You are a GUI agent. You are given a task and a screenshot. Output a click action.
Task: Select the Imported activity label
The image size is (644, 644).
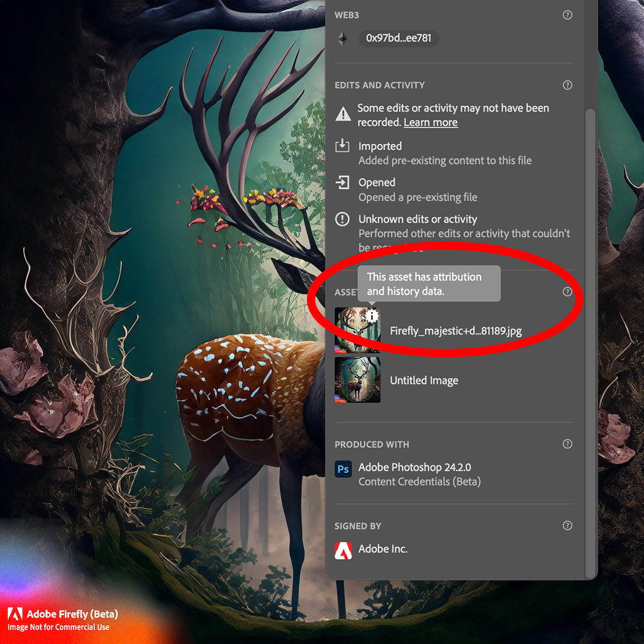(380, 146)
